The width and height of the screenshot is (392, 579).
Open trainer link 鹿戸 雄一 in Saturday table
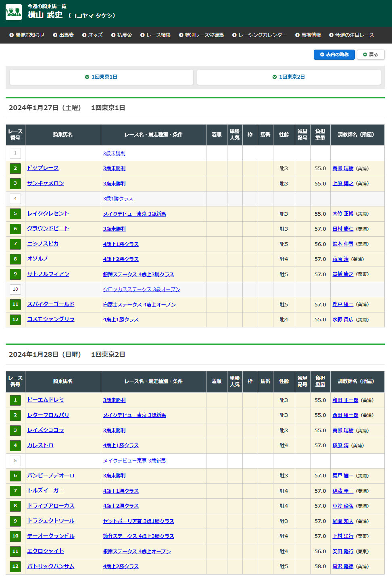(343, 305)
